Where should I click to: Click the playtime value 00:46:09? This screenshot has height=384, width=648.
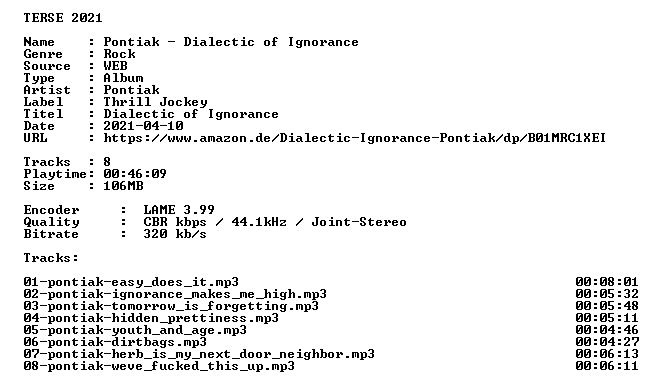(x=135, y=174)
